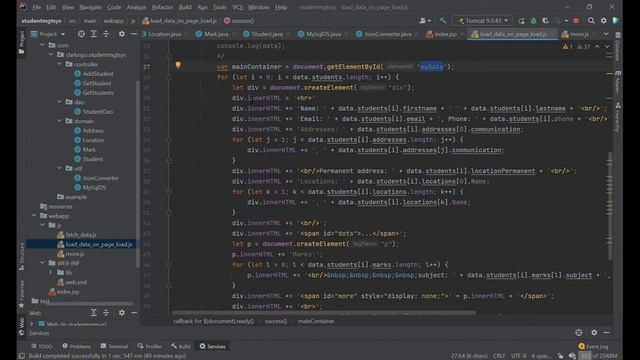This screenshot has width=640, height=360.
Task: Open the Problems tool window
Action: click(77, 346)
